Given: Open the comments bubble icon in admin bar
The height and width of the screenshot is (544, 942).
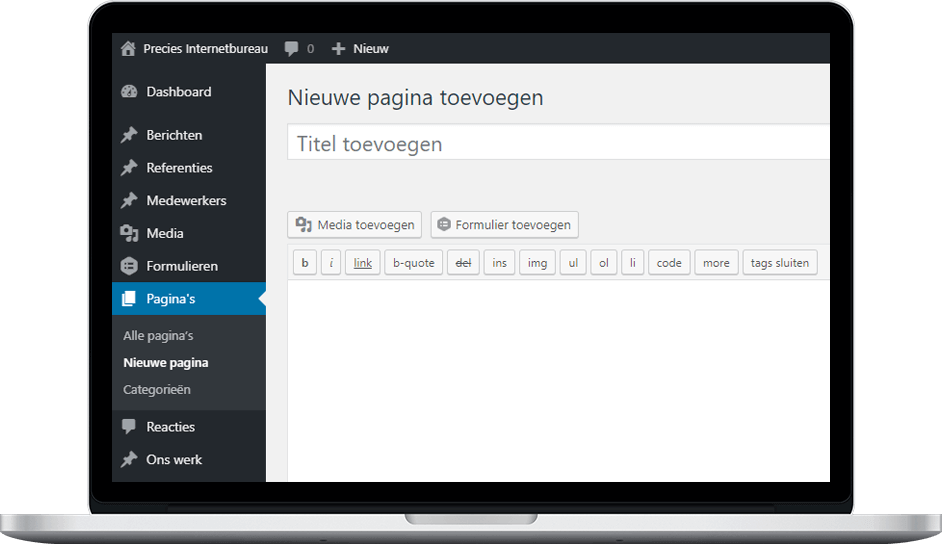Looking at the screenshot, I should 291,49.
